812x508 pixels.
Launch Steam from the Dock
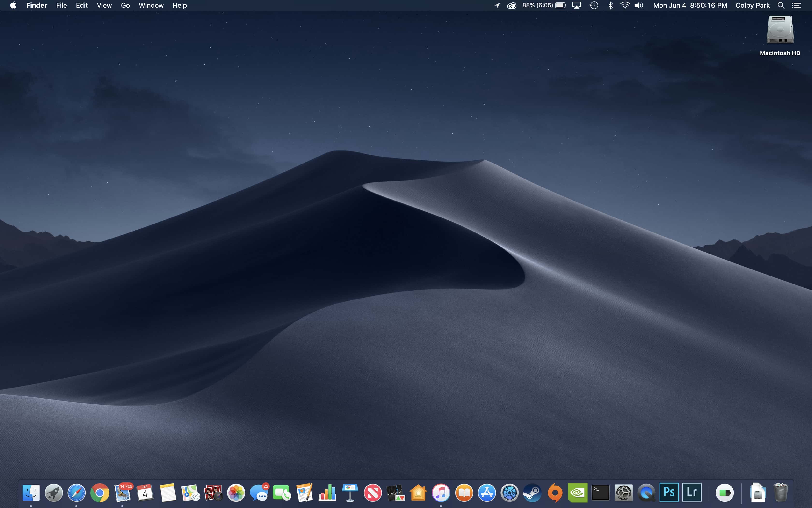coord(532,493)
